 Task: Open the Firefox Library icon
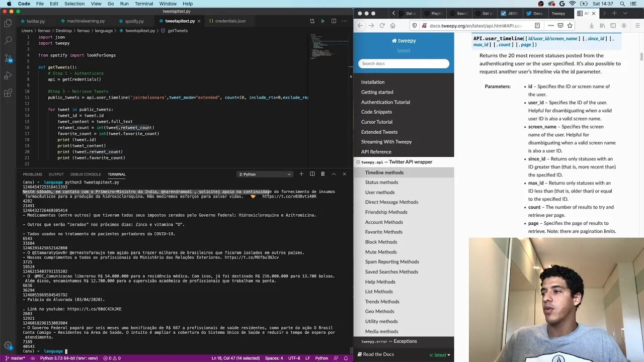[x=602, y=26]
